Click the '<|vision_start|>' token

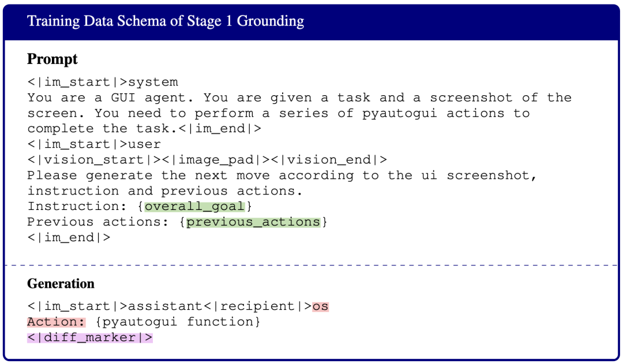click(94, 160)
